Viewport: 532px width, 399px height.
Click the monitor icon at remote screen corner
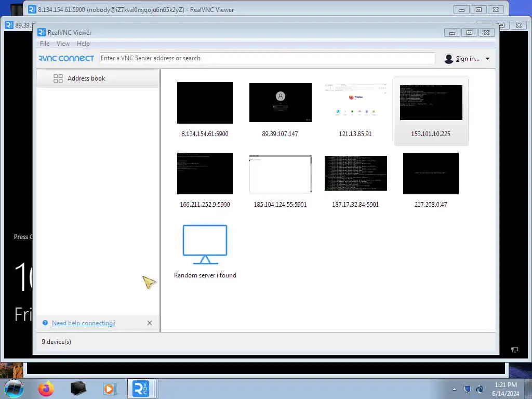pos(515,350)
